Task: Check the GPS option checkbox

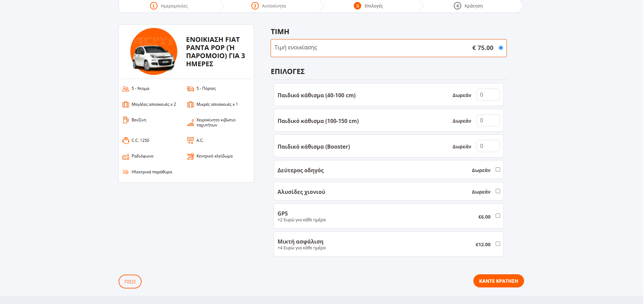Action: [498, 216]
